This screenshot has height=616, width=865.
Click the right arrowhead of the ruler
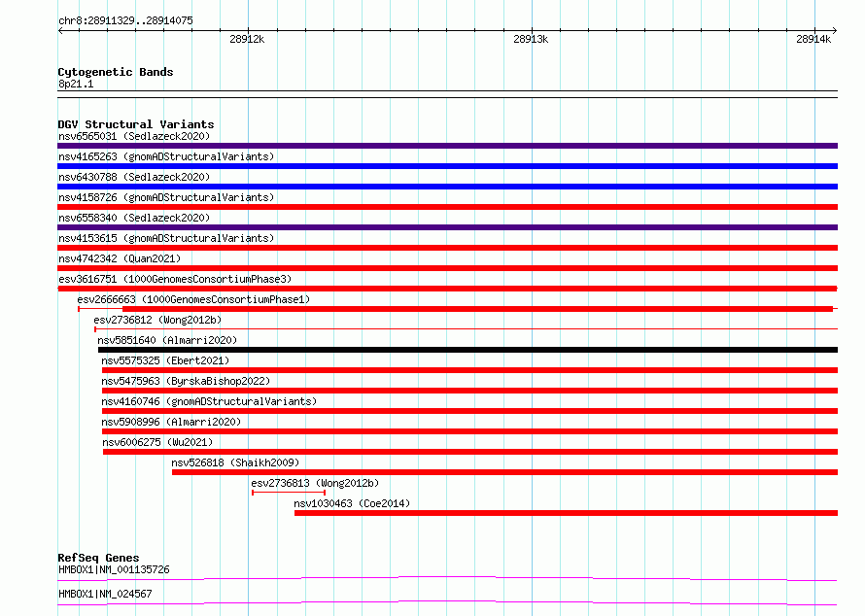tap(835, 31)
